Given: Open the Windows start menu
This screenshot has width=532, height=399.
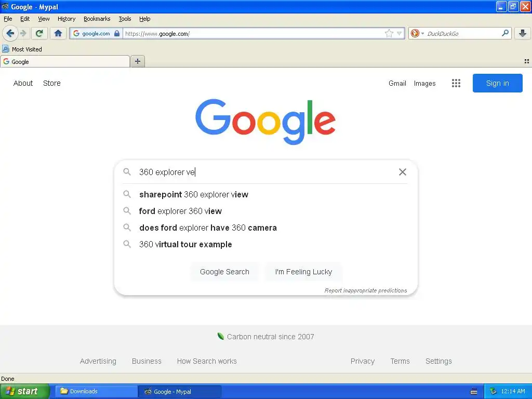Looking at the screenshot, I should click(x=25, y=391).
